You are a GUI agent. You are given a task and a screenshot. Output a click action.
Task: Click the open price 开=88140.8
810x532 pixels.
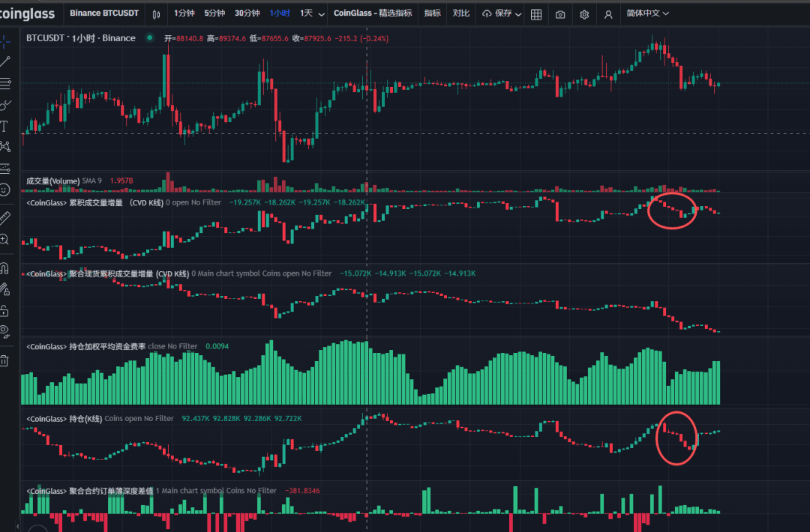[184, 38]
